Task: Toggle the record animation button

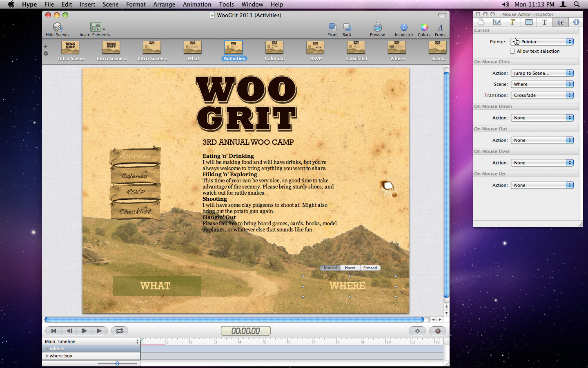Action: [x=437, y=331]
